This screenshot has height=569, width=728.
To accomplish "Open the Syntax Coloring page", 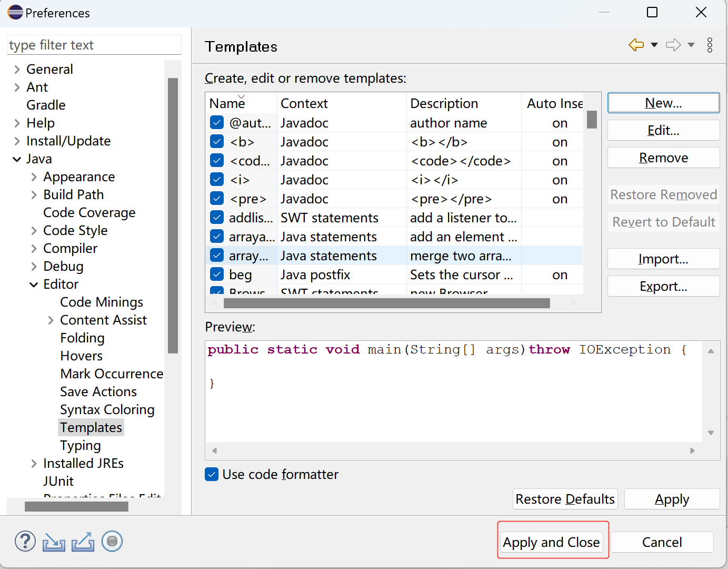I will click(x=107, y=410).
